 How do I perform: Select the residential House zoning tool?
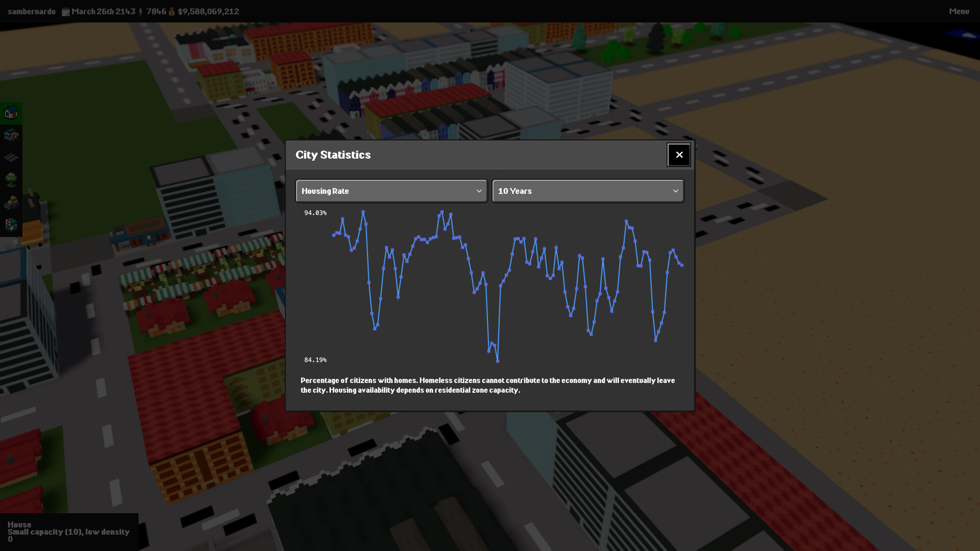point(11,113)
